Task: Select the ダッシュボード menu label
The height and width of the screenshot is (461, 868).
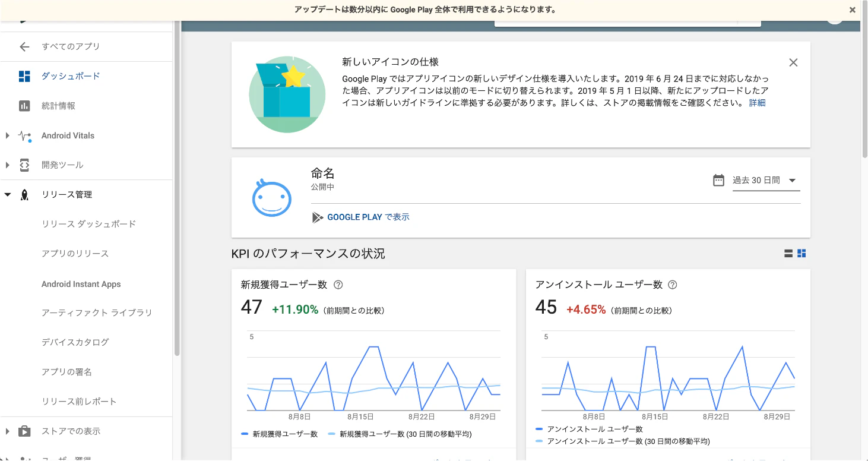Action: pos(71,76)
